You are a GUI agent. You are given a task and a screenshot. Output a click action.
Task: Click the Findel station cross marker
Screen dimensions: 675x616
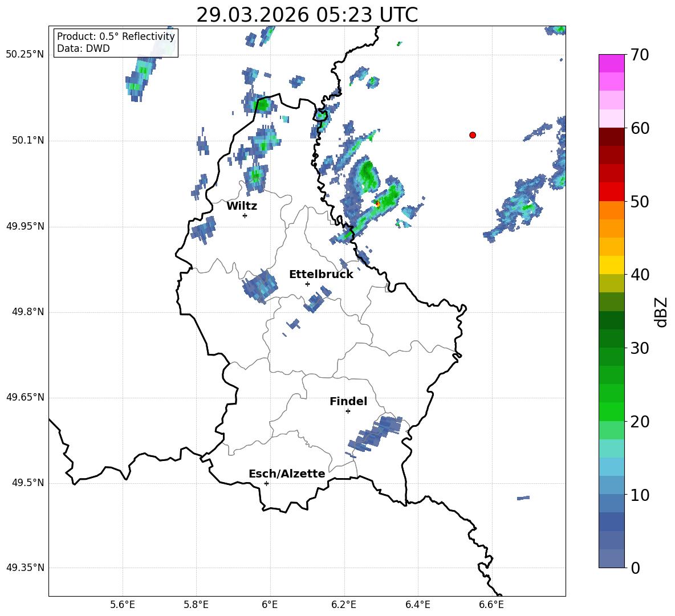348,411
